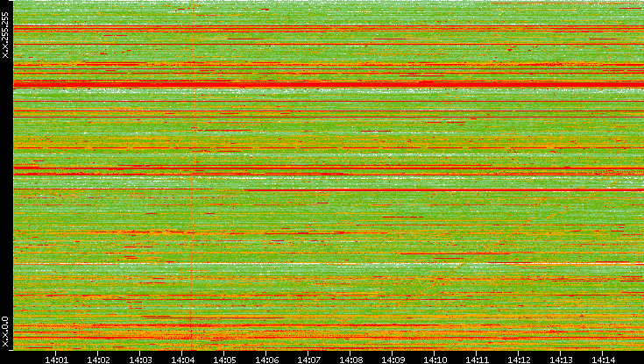This screenshot has height=364, width=644.
Task: Click the 14:10 time axis label
Action: pos(435,360)
